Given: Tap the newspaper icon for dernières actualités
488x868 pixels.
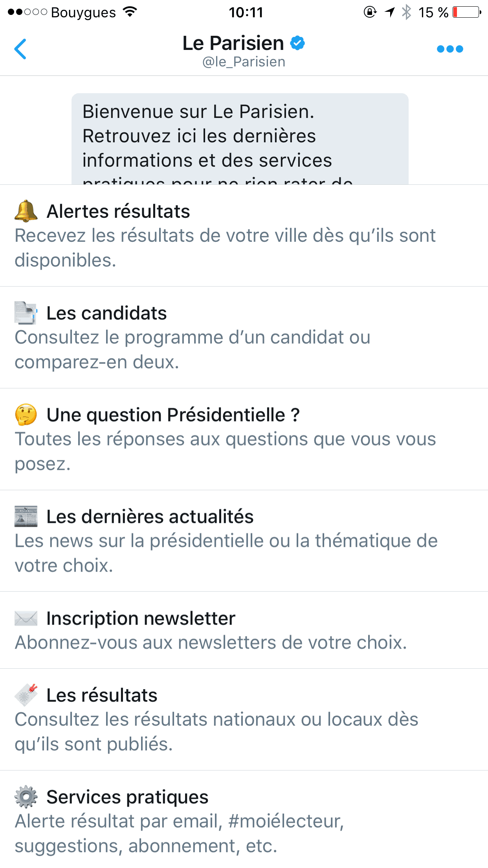Looking at the screenshot, I should tap(26, 516).
